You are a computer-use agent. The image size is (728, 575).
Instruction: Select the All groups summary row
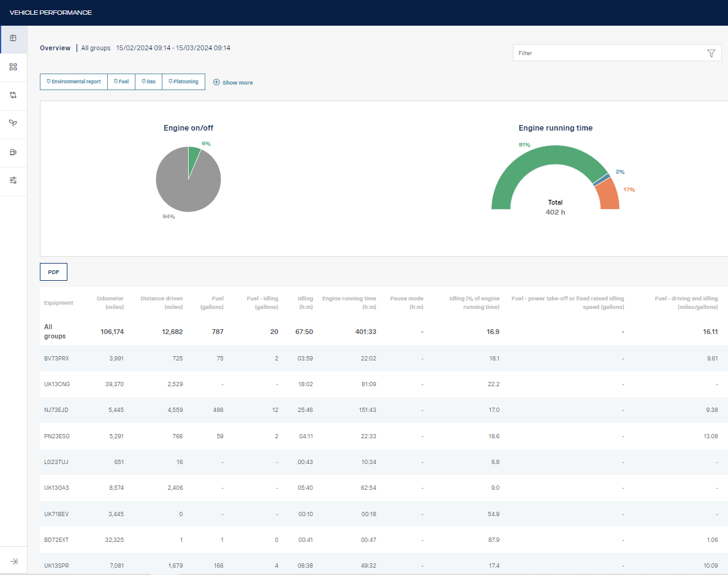tap(384, 332)
